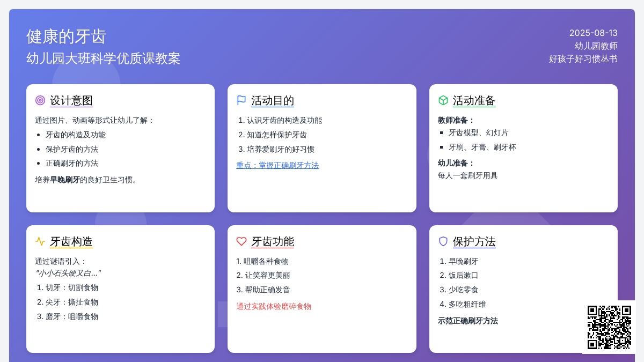Click the 保护方法 card heading
The height and width of the screenshot is (362, 644).
(x=474, y=242)
